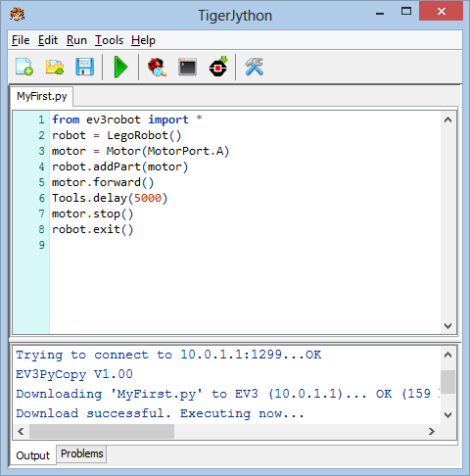Start the debugger with the ladybug icon

coord(157,67)
